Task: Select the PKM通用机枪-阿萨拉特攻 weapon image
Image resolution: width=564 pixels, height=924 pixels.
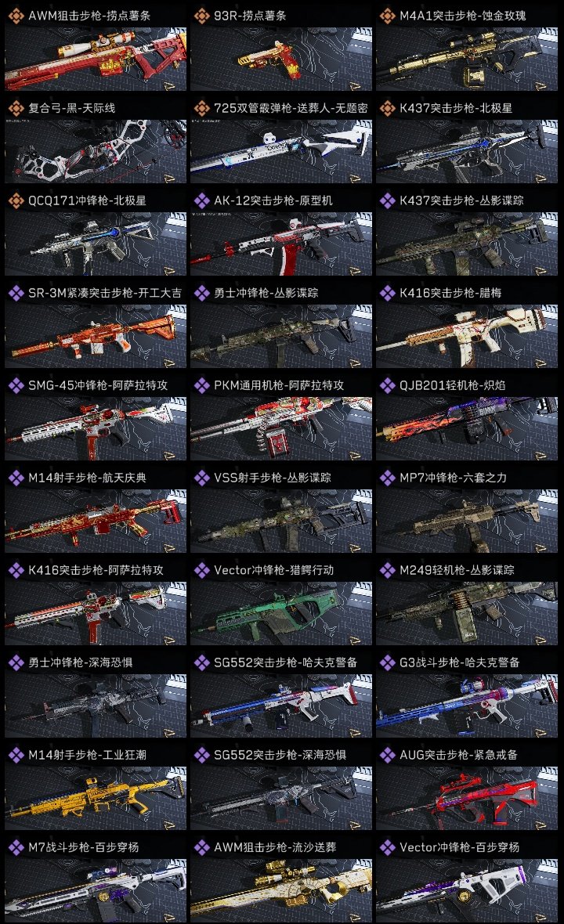Action: pos(281,428)
